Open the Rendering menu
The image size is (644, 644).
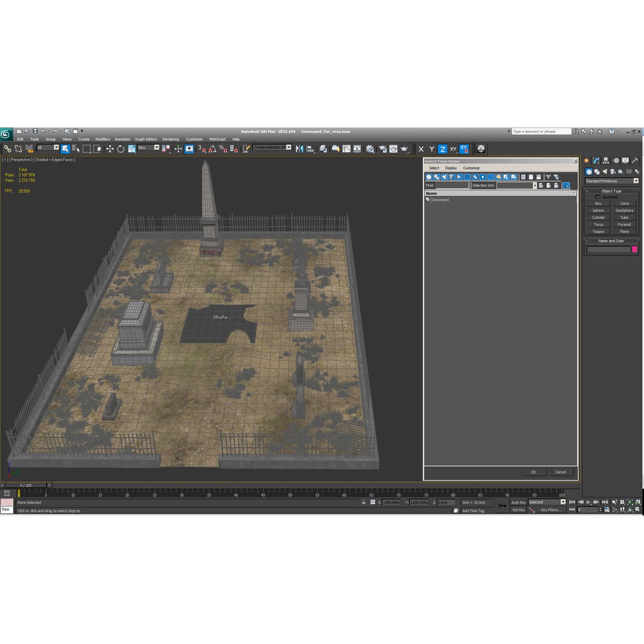coord(171,139)
